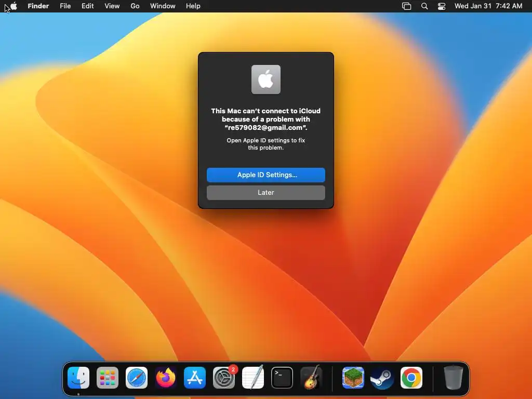Click the Apple logo in iCloud dialog

pos(265,79)
